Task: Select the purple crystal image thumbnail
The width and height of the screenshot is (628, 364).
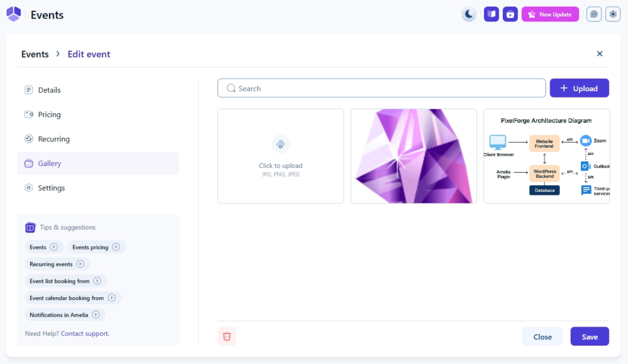Action: (413, 156)
